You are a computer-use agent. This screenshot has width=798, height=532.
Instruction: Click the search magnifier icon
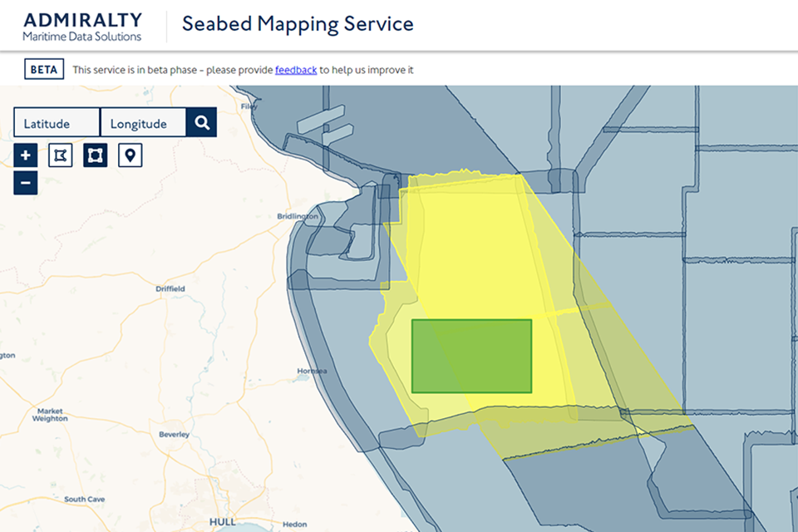pyautogui.click(x=201, y=122)
